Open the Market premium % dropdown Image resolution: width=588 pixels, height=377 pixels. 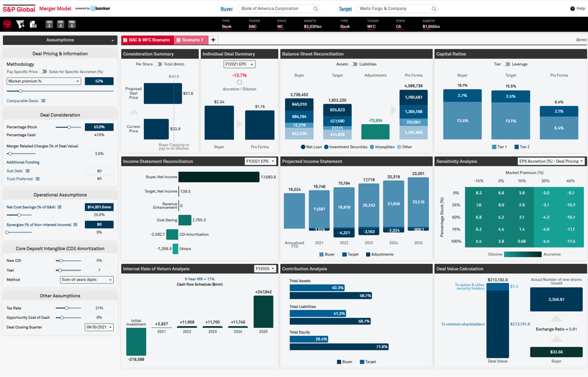[43, 81]
